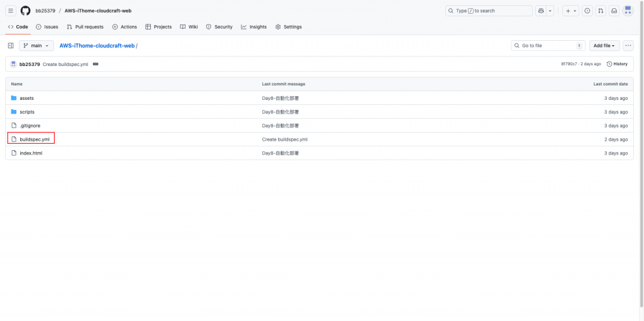Image resolution: width=644 pixels, height=321 pixels.
Task: Open commit message in index.html row
Action: click(280, 153)
